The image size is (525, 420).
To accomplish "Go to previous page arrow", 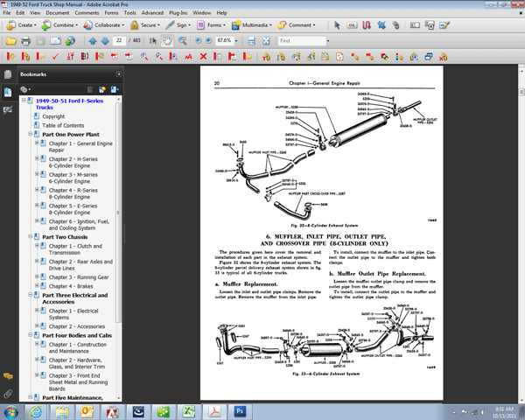I will 93,41.
